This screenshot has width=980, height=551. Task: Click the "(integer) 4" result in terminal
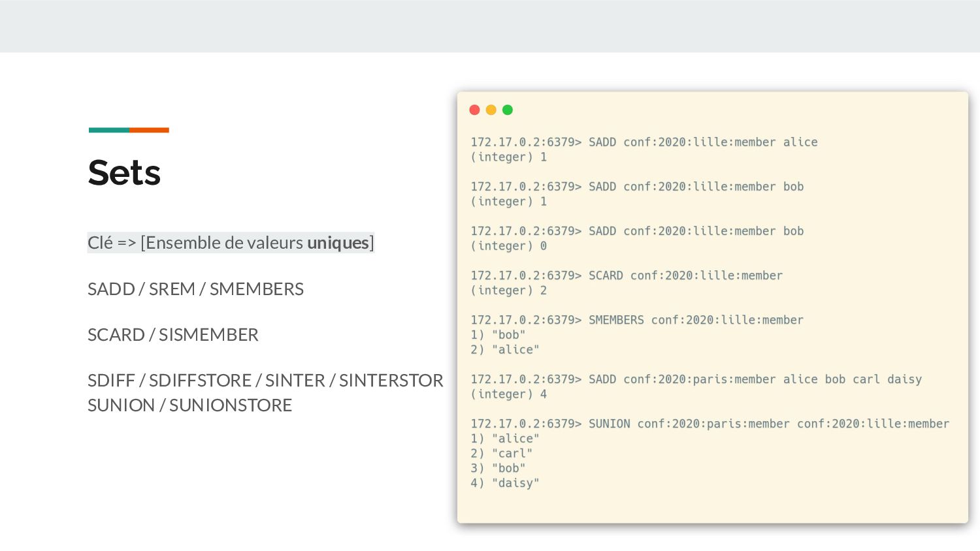[x=508, y=394]
